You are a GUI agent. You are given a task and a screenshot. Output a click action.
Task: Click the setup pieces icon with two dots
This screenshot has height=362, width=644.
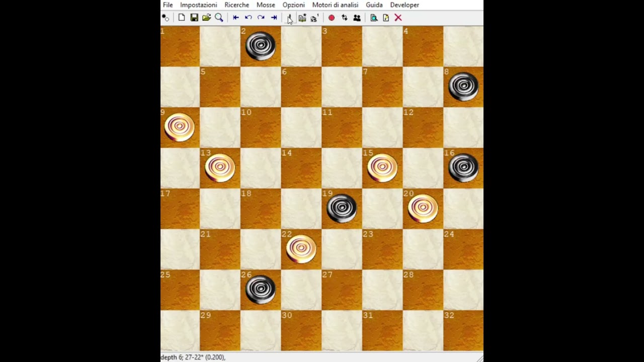click(x=166, y=18)
